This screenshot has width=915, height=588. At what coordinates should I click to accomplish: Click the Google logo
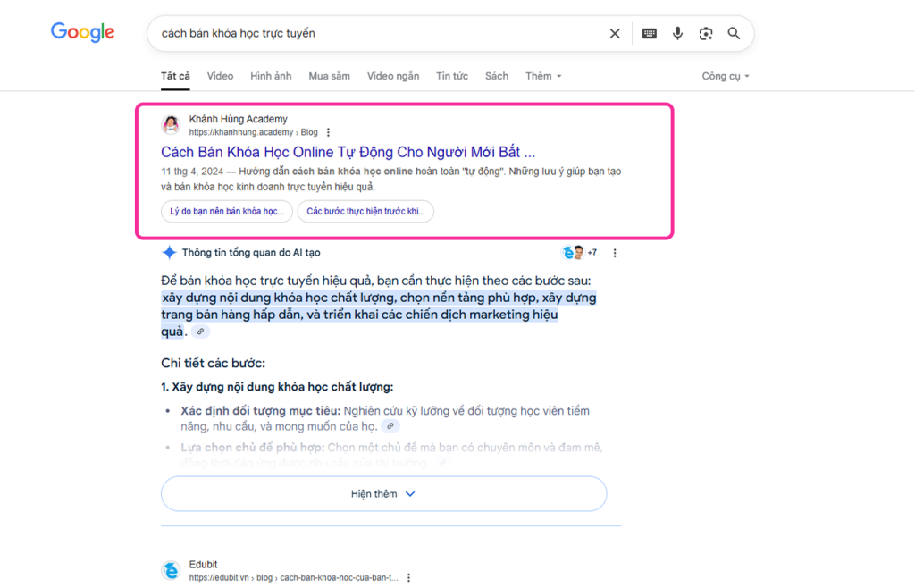click(x=82, y=32)
